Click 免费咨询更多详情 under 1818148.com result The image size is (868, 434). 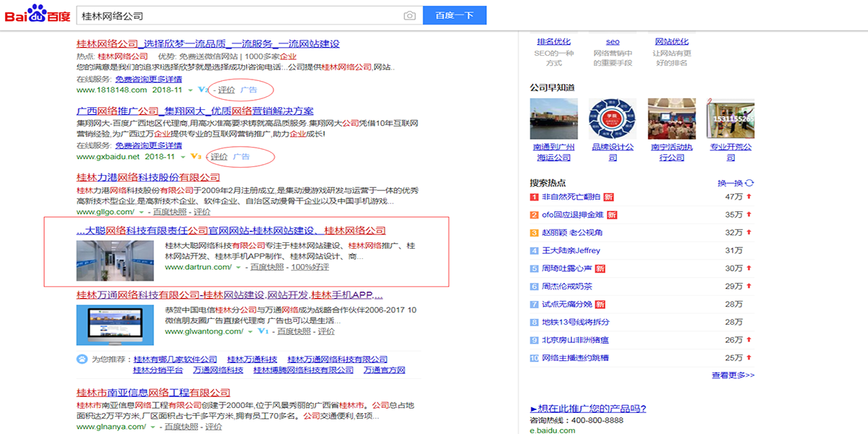(148, 79)
